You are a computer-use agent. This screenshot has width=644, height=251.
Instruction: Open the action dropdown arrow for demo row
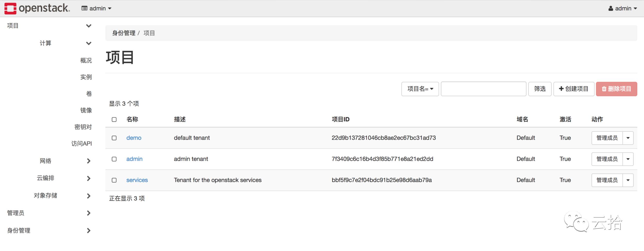point(628,138)
